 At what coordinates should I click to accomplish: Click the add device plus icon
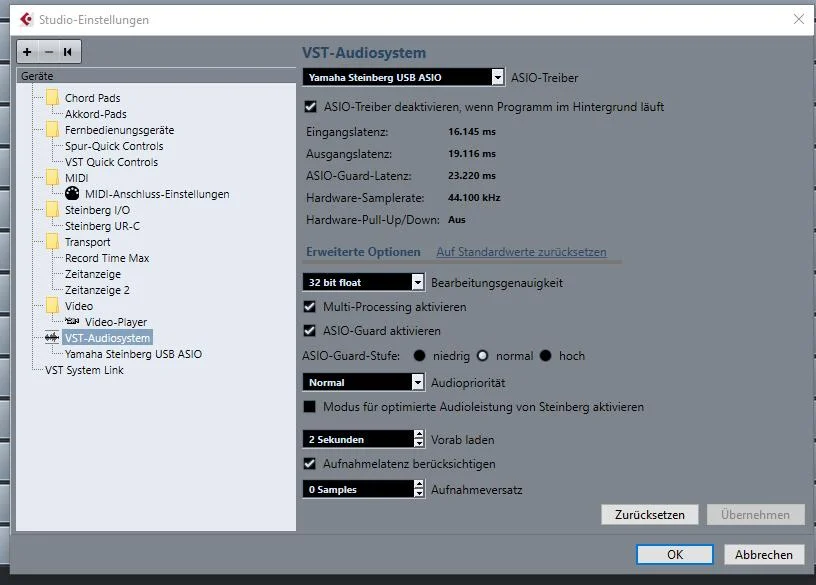[27, 51]
